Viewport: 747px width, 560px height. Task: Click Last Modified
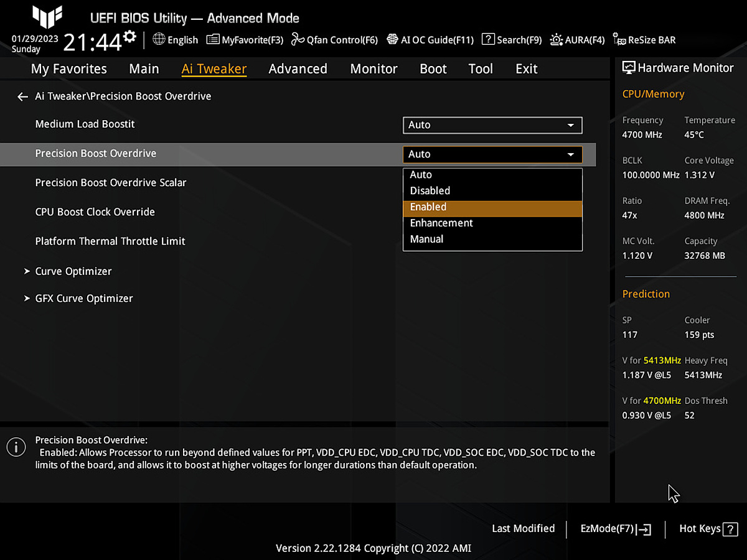coord(523,528)
